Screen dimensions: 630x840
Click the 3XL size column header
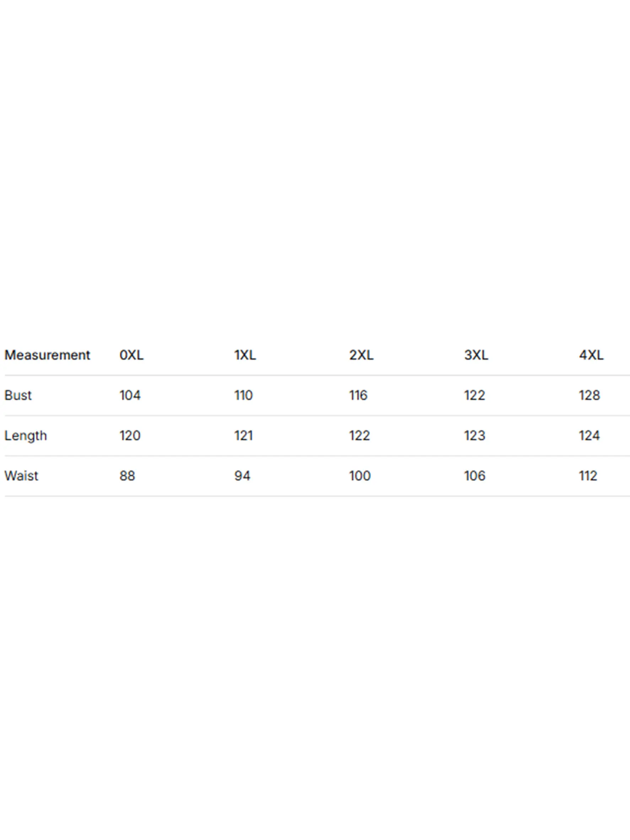(476, 355)
